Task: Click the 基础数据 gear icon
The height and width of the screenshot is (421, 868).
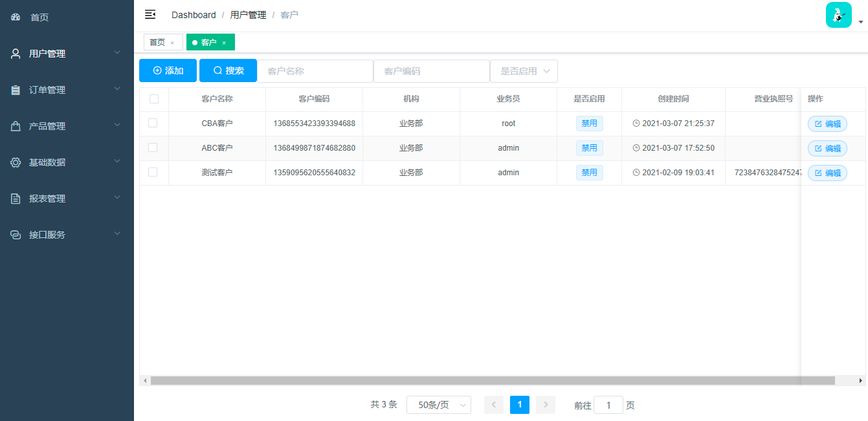Action: click(16, 162)
